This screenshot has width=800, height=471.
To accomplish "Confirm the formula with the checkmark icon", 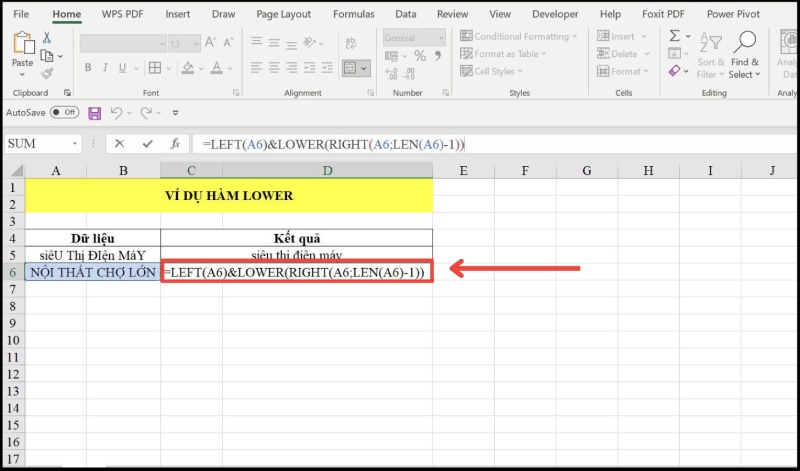I will click(148, 144).
